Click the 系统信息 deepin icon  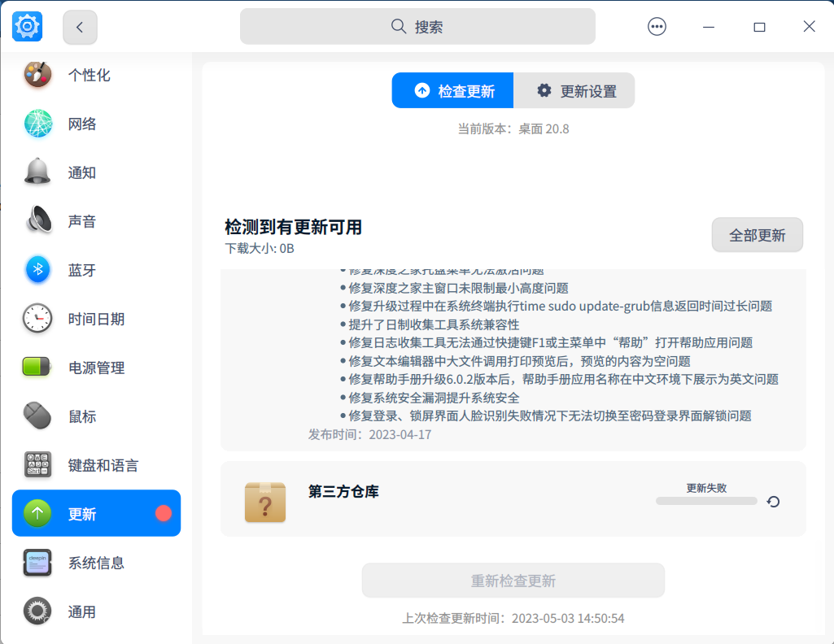37,563
